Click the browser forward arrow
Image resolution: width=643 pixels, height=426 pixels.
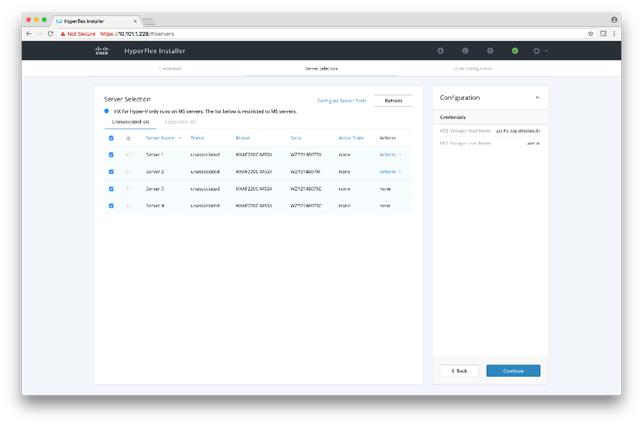tap(40, 34)
